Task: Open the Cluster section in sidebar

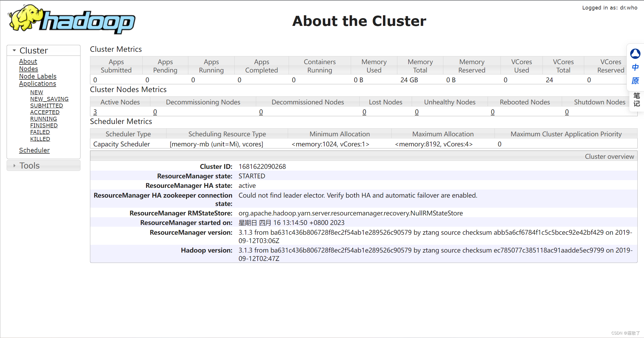Action: (x=34, y=50)
